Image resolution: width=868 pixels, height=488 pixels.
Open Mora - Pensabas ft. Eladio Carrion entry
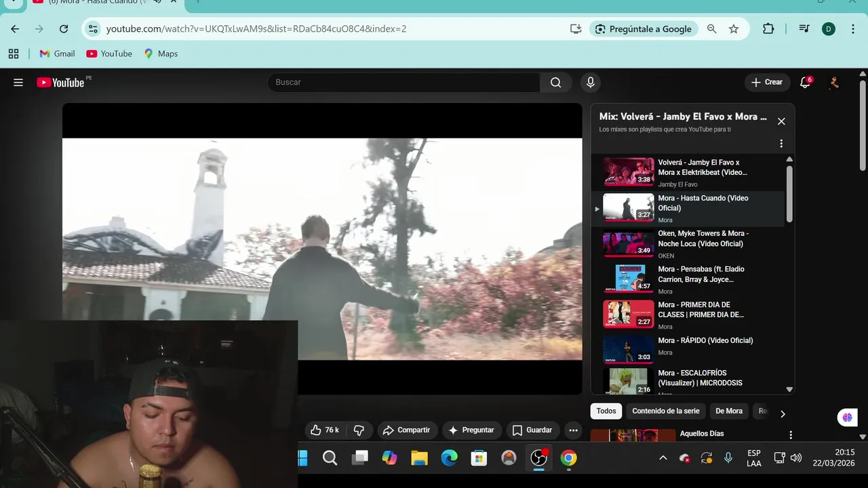tap(688, 279)
